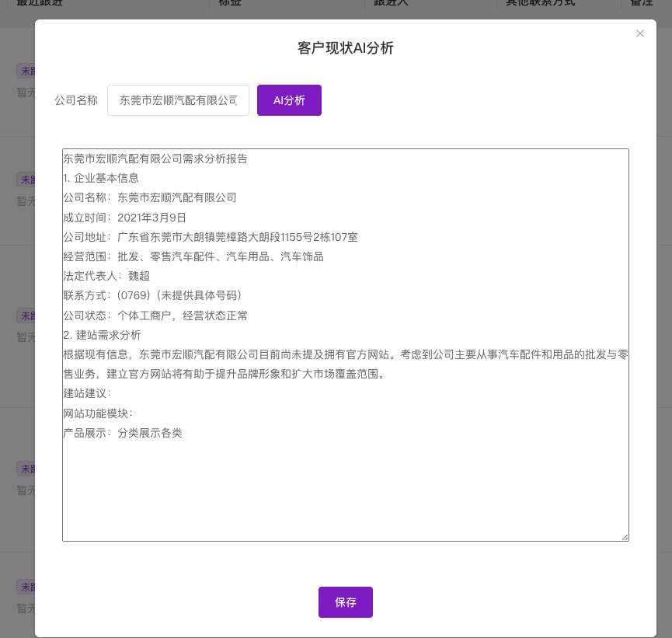
Task: Click the 标签 column header
Action: (x=229, y=3)
